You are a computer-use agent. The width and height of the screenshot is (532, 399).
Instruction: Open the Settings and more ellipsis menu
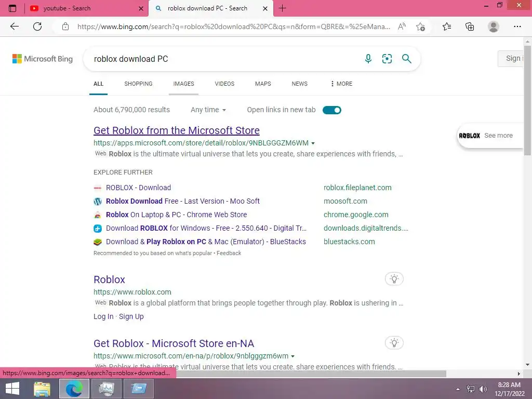tap(517, 26)
